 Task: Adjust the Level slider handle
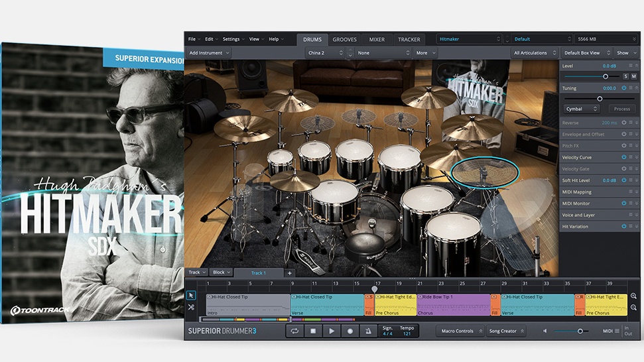click(606, 76)
